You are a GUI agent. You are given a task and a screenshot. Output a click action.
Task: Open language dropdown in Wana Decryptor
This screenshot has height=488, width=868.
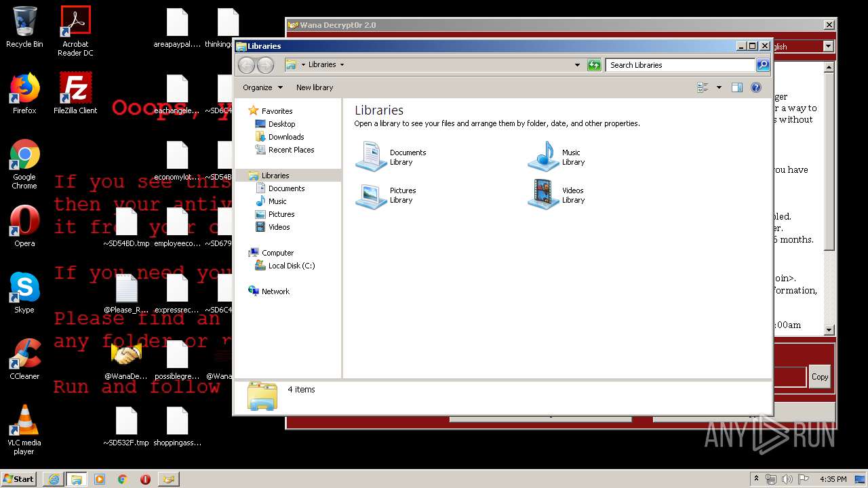point(828,46)
